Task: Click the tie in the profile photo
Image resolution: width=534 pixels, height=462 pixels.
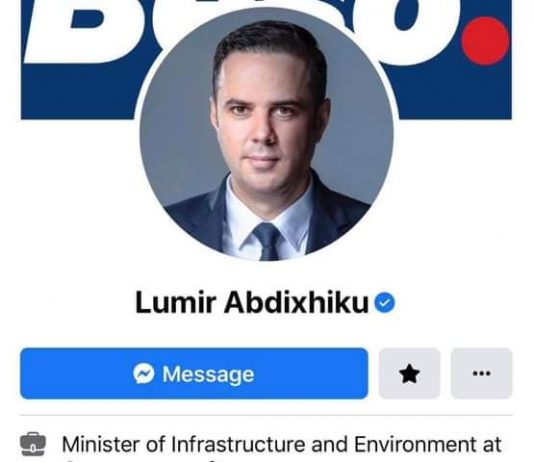Action: [x=267, y=241]
